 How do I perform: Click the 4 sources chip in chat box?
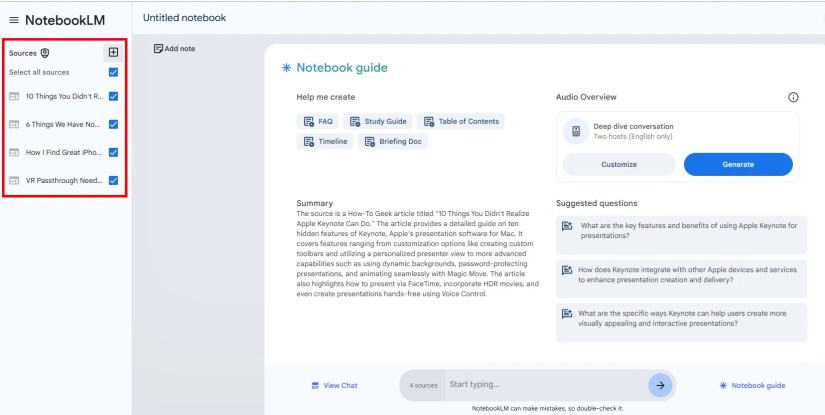423,386
